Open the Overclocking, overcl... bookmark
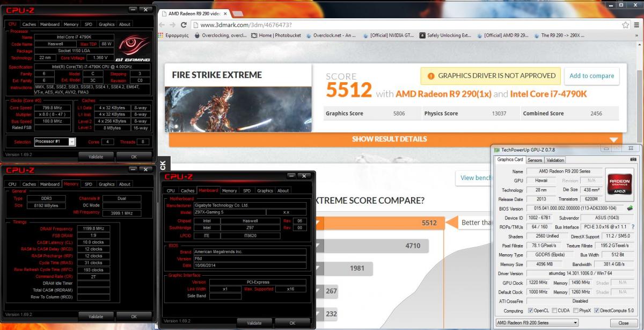Viewport: 644px width, 330px height. [219, 35]
